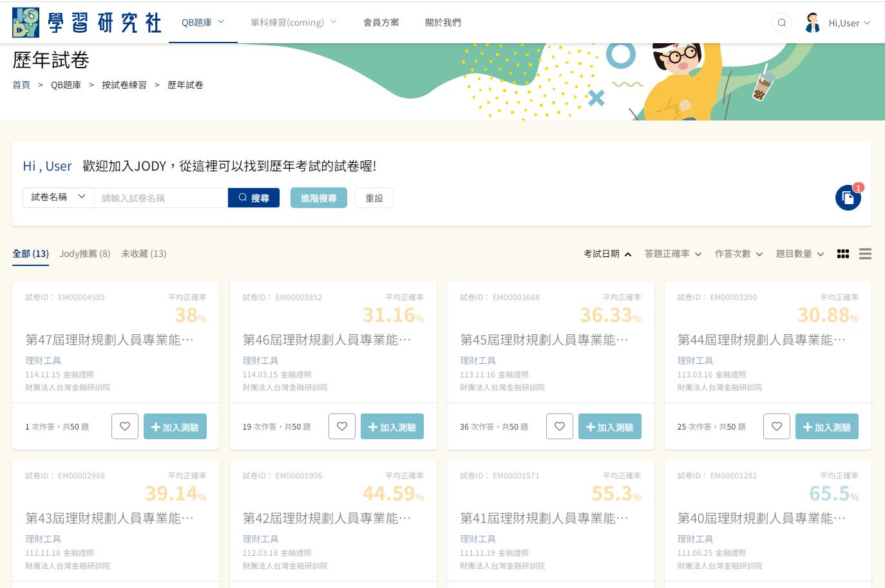This screenshot has height=588, width=885.
Task: Open the 試卷名稱 search type dropdown
Action: (x=59, y=197)
